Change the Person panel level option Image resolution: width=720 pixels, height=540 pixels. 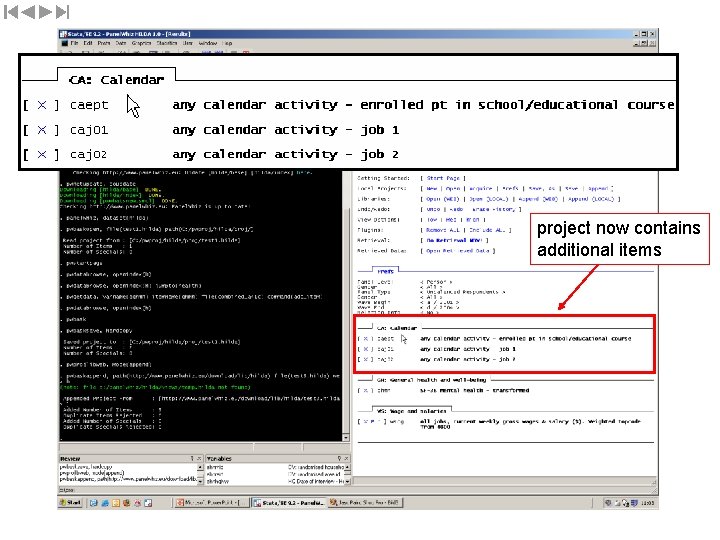pyautogui.click(x=436, y=282)
